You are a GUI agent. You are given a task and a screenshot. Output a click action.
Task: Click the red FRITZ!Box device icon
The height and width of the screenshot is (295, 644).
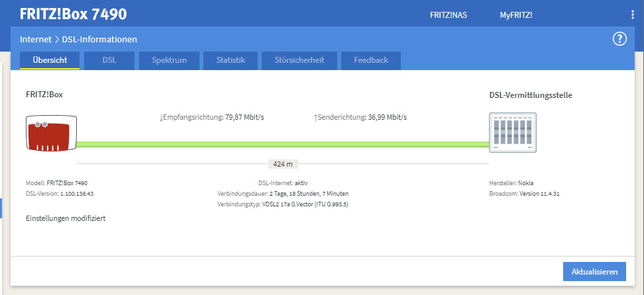point(51,134)
